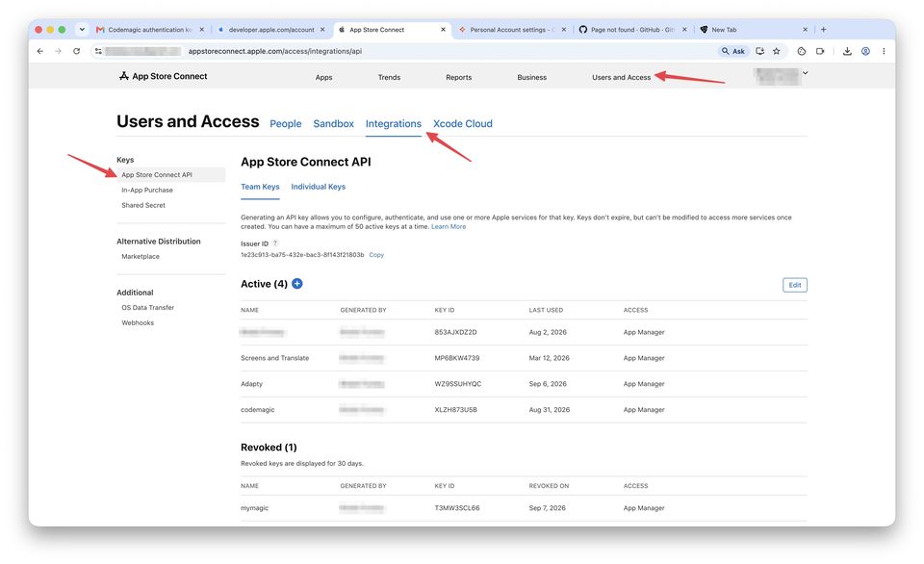Open Webhooks in sidebar
The height and width of the screenshot is (564, 924).
pyautogui.click(x=138, y=323)
